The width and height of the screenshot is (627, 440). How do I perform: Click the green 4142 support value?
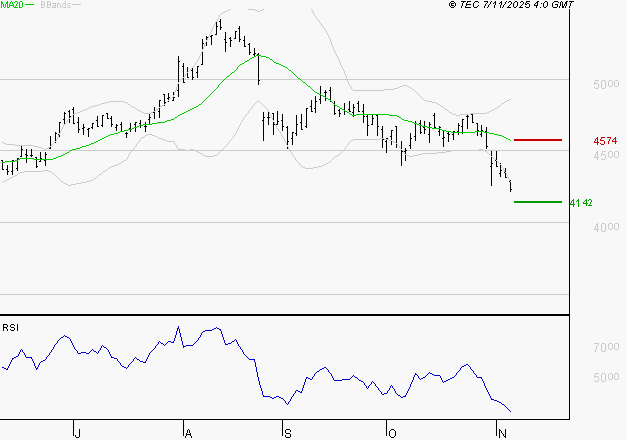coord(581,203)
